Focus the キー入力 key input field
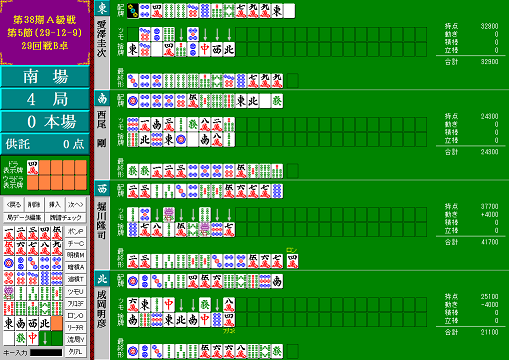This screenshot has height=360, width=509. (46, 352)
